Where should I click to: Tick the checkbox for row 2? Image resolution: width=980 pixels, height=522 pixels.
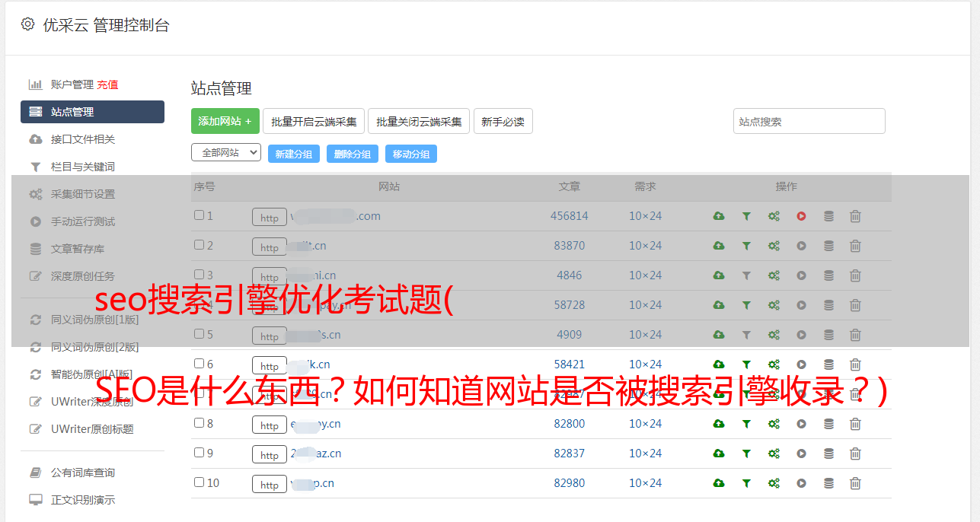point(199,245)
